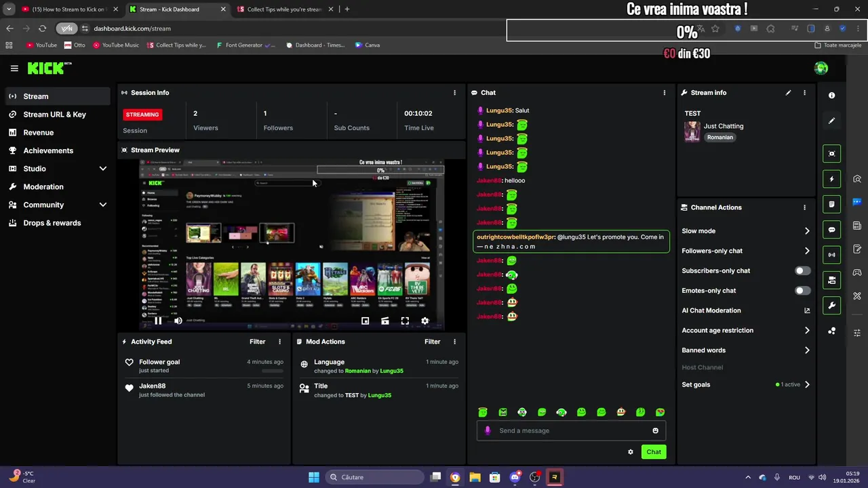The width and height of the screenshot is (868, 488).
Task: Click Lungu35 link in Language mod action
Action: point(392,371)
